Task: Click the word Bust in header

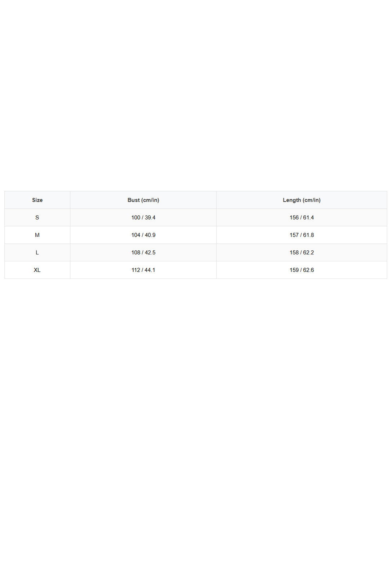Action: (x=133, y=200)
